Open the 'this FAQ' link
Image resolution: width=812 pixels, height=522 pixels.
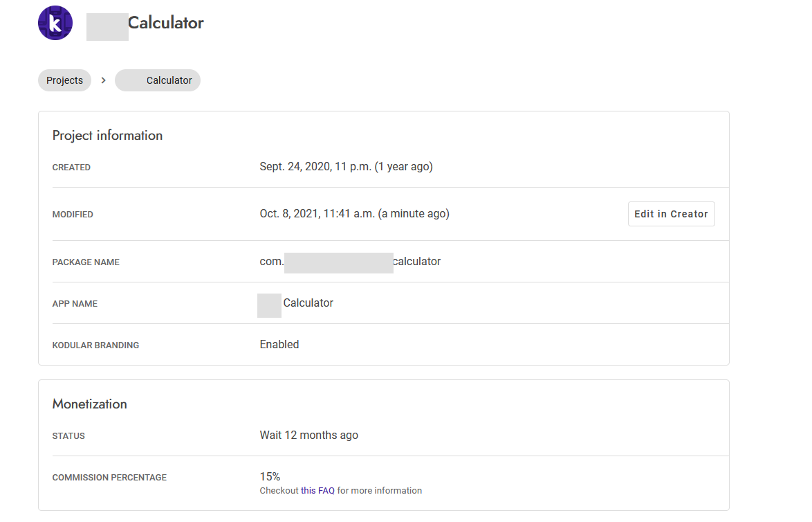click(x=317, y=491)
